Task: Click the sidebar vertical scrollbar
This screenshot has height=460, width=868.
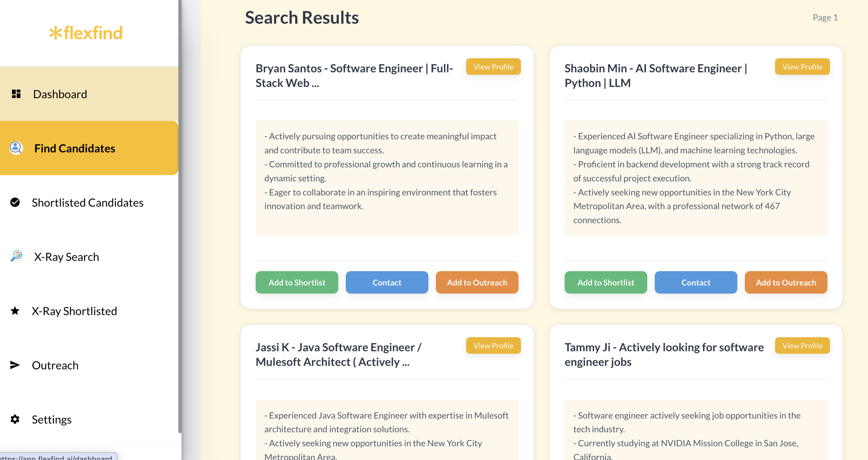Action: (180, 216)
